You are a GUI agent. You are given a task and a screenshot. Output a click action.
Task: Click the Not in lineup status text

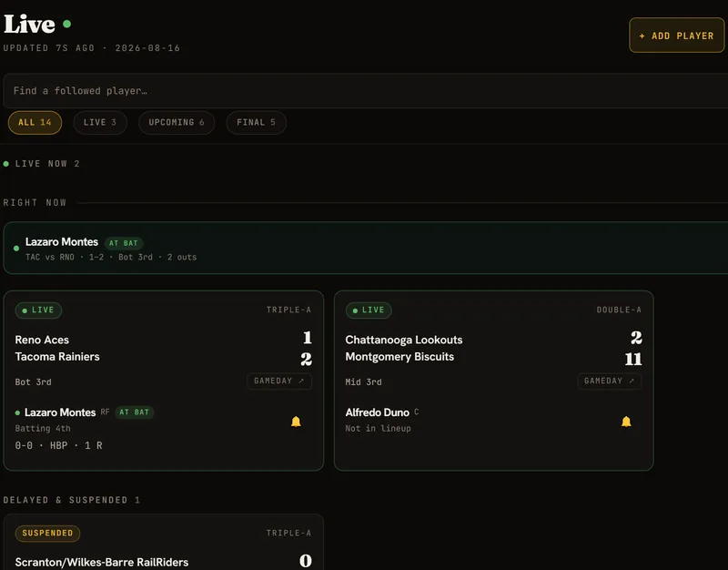tap(378, 428)
